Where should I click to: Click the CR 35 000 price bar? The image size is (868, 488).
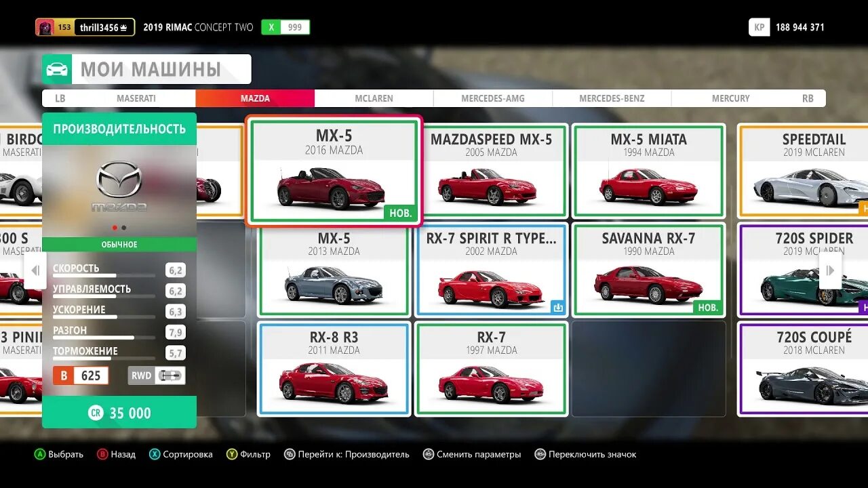click(119, 413)
